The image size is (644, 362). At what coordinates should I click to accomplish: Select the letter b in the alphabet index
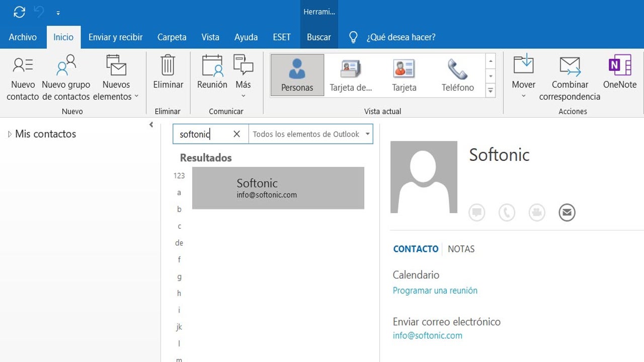point(179,209)
